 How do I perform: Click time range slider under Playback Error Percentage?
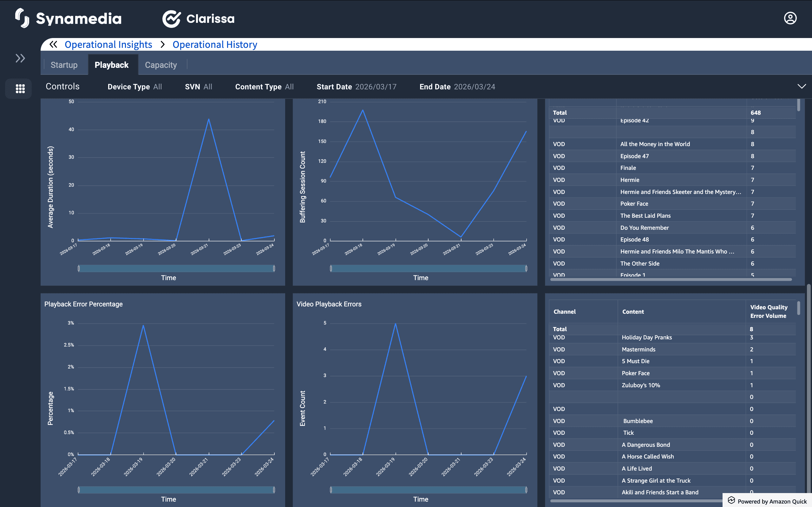[176, 490]
